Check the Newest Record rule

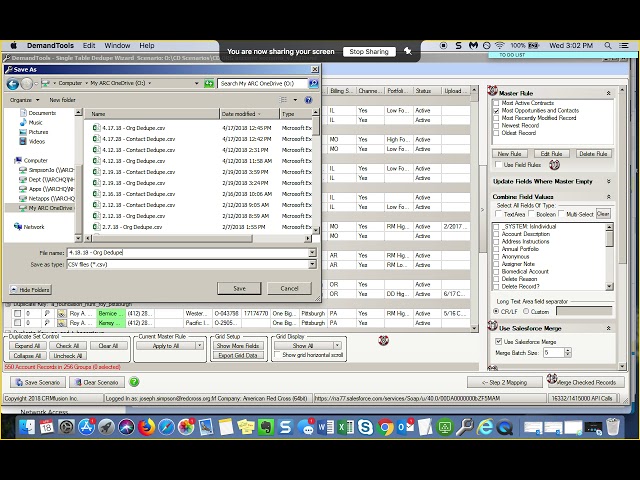496,126
